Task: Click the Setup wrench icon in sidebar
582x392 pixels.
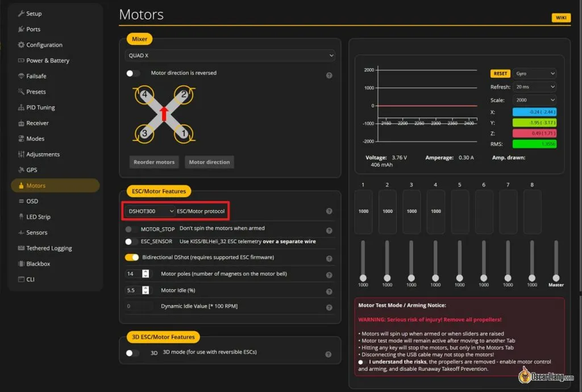Action: click(21, 14)
